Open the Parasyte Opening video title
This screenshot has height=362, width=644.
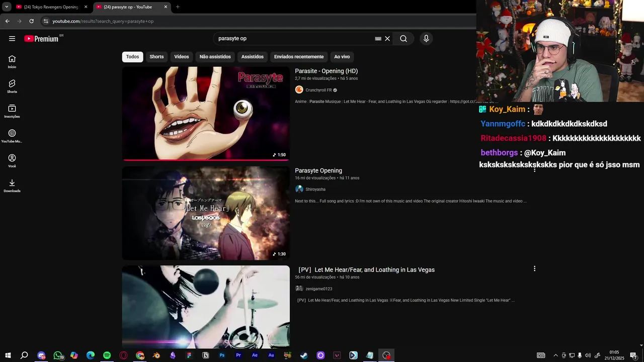point(318,170)
